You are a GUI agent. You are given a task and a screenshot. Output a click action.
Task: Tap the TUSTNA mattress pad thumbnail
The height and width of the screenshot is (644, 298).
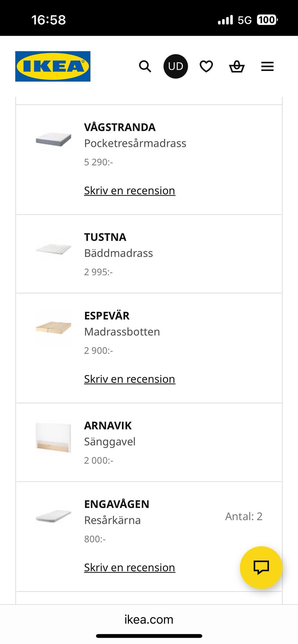53,249
